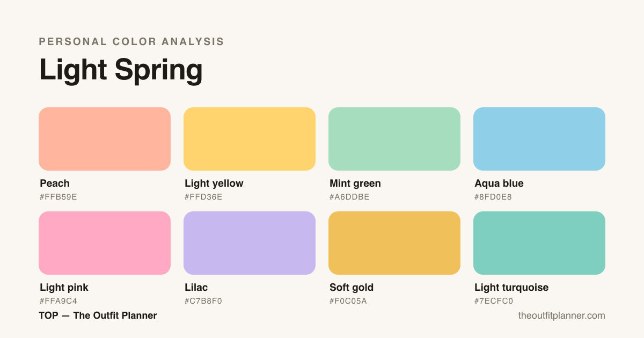This screenshot has height=338, width=644.
Task: Choose the Light turquoise swatch
Action: [x=539, y=243]
